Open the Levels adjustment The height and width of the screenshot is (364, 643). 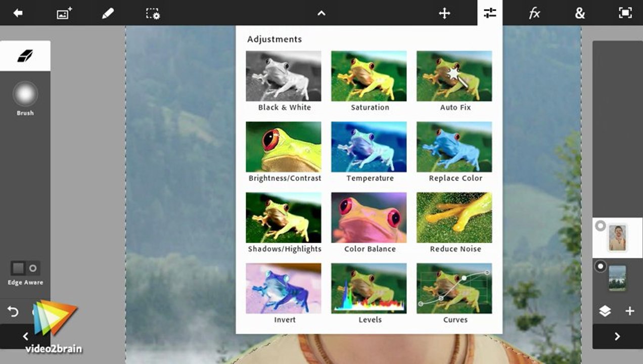(369, 293)
